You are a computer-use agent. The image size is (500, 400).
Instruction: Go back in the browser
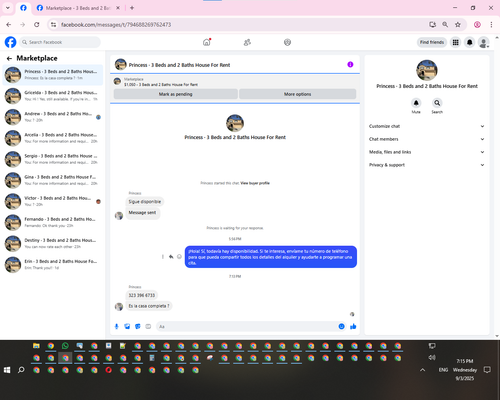9,24
